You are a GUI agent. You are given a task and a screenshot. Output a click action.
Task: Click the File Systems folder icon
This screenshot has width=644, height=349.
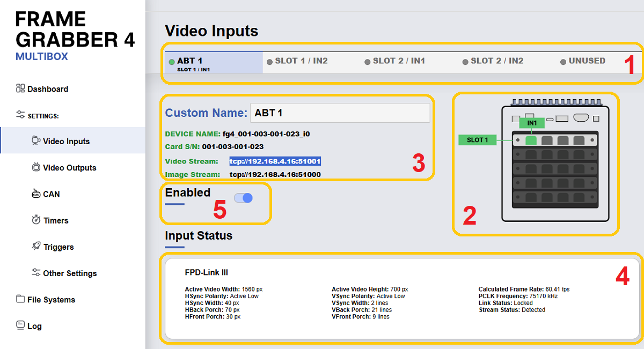click(x=20, y=299)
